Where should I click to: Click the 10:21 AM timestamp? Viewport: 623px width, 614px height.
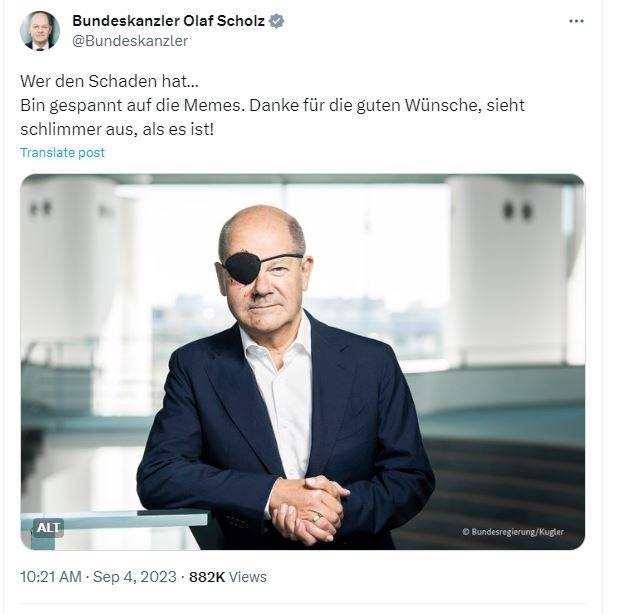click(x=51, y=577)
